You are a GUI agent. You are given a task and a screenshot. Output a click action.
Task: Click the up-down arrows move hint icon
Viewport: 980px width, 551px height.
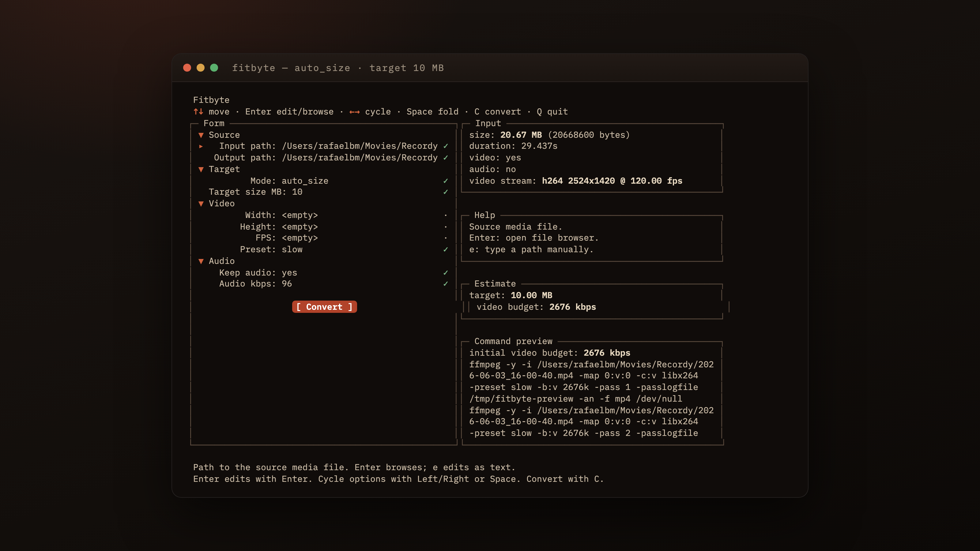[x=198, y=111]
